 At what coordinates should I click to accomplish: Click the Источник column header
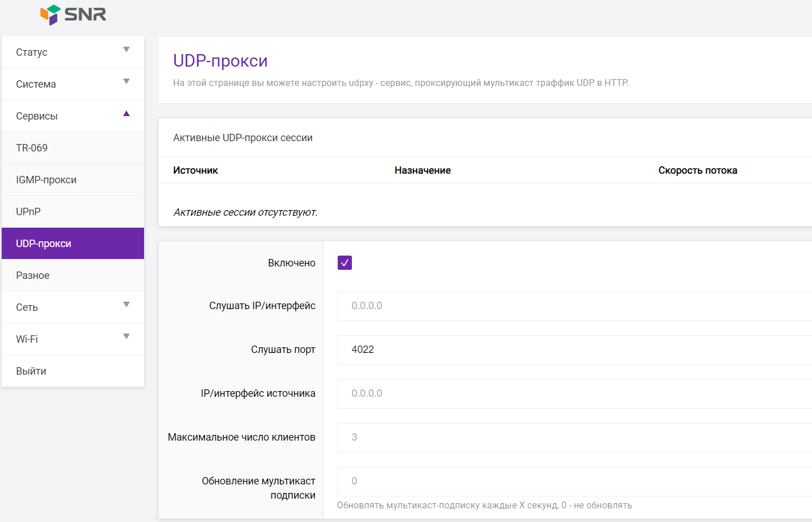tap(195, 170)
